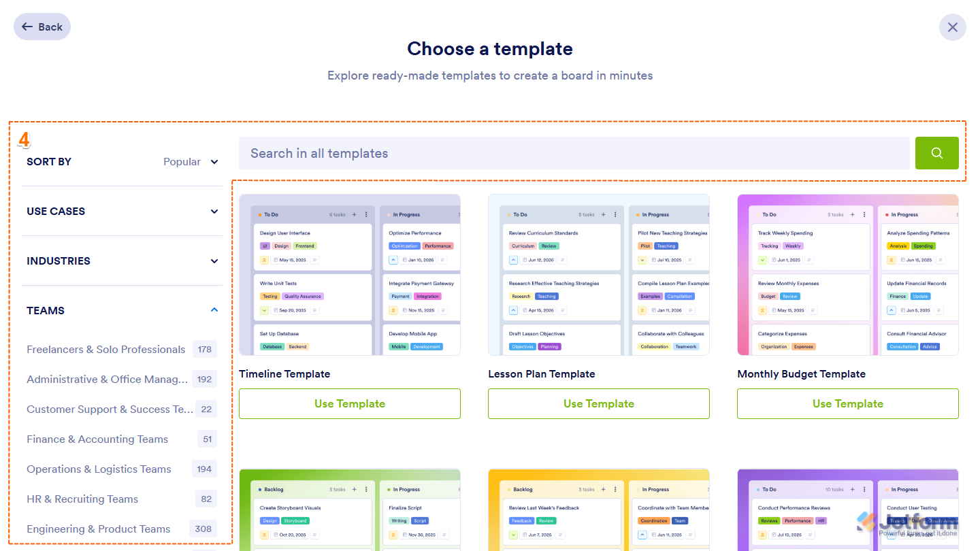Open the Timeline Template preview thumbnail
This screenshot has height=551, width=980.
click(350, 275)
